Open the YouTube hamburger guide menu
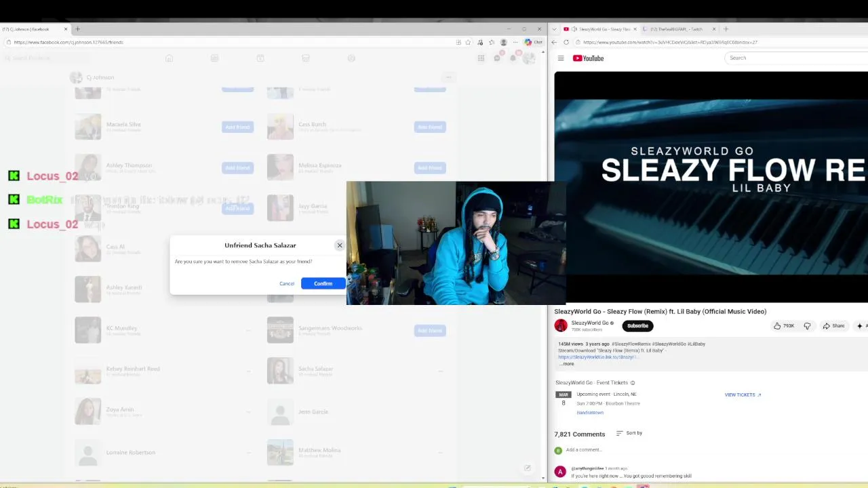The image size is (868, 488). pyautogui.click(x=561, y=58)
